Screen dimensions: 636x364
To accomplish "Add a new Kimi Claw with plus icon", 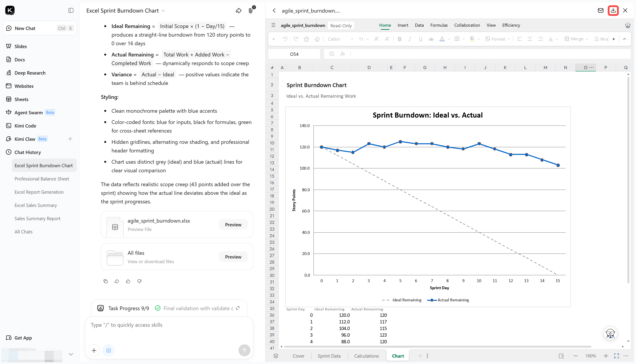I will tap(70, 139).
